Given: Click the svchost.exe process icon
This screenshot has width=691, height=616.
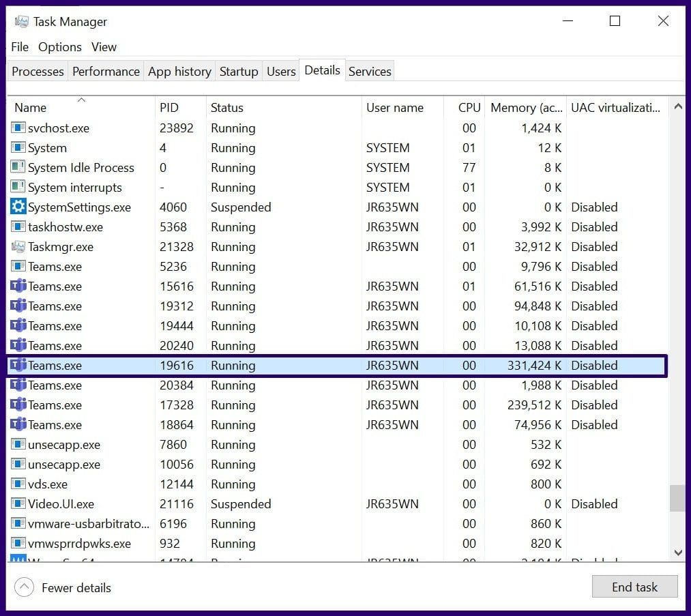Looking at the screenshot, I should click(18, 128).
